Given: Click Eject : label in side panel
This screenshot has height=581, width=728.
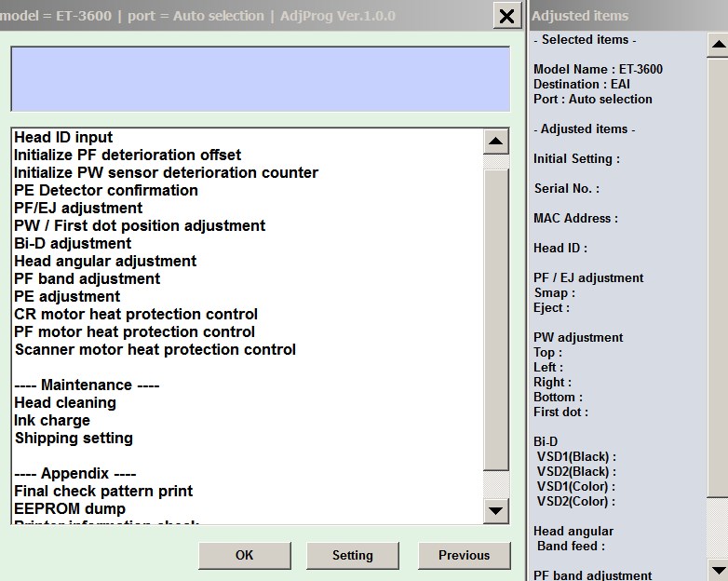Looking at the screenshot, I should [551, 307].
